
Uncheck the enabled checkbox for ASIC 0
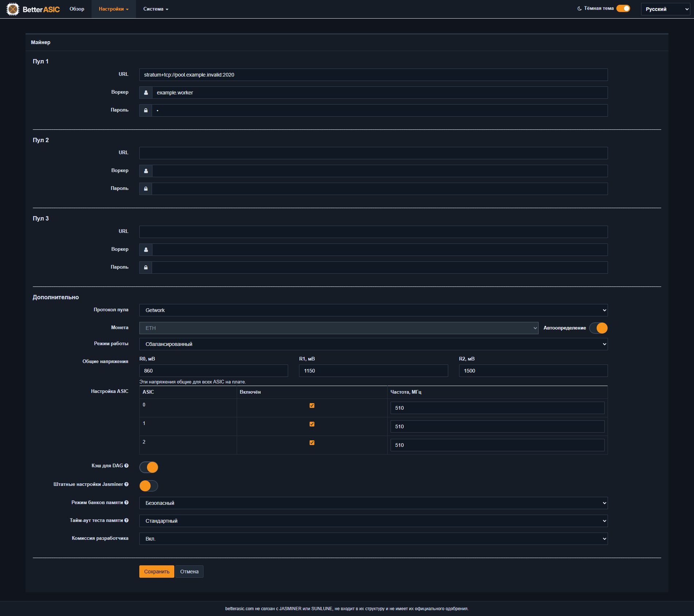312,405
